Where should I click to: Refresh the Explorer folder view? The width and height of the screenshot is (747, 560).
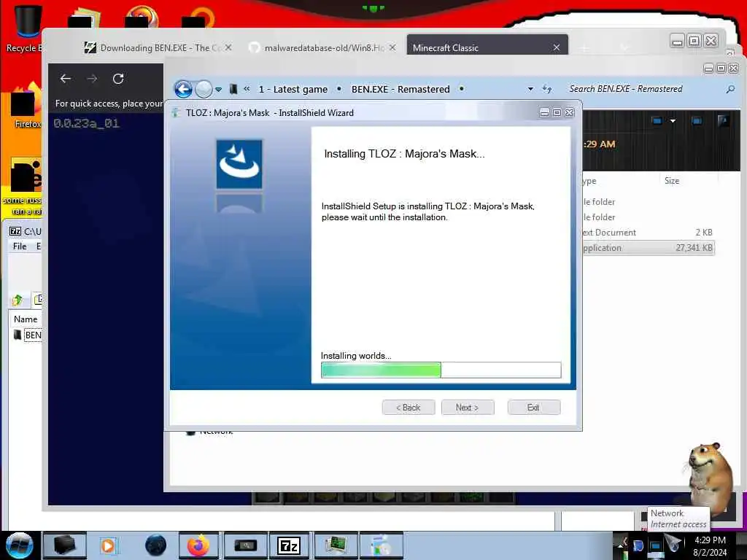547,89
